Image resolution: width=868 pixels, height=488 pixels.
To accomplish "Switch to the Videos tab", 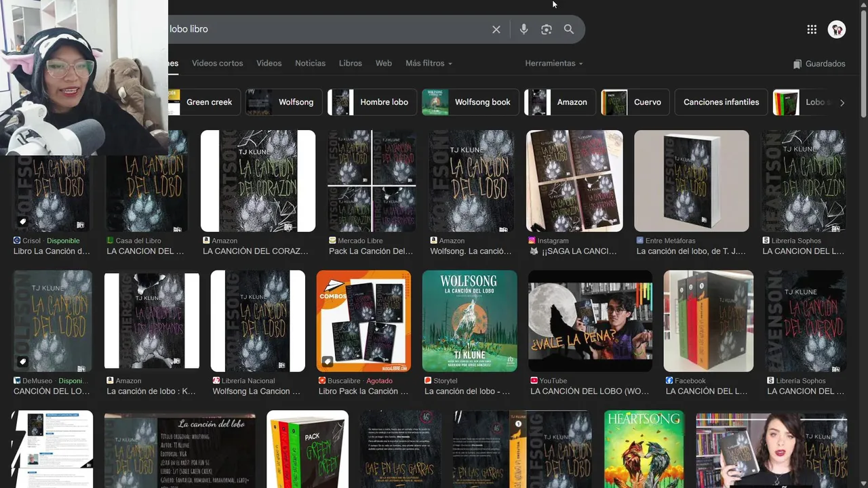I will (269, 63).
